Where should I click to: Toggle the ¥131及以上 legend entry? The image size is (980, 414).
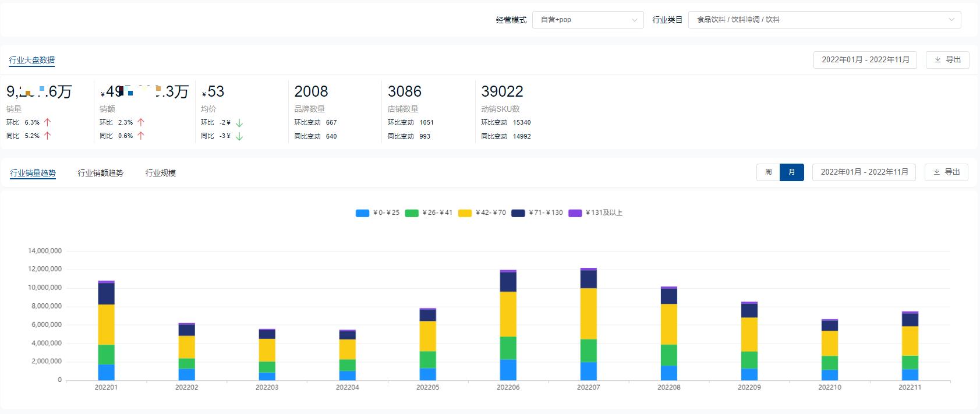tap(596, 213)
